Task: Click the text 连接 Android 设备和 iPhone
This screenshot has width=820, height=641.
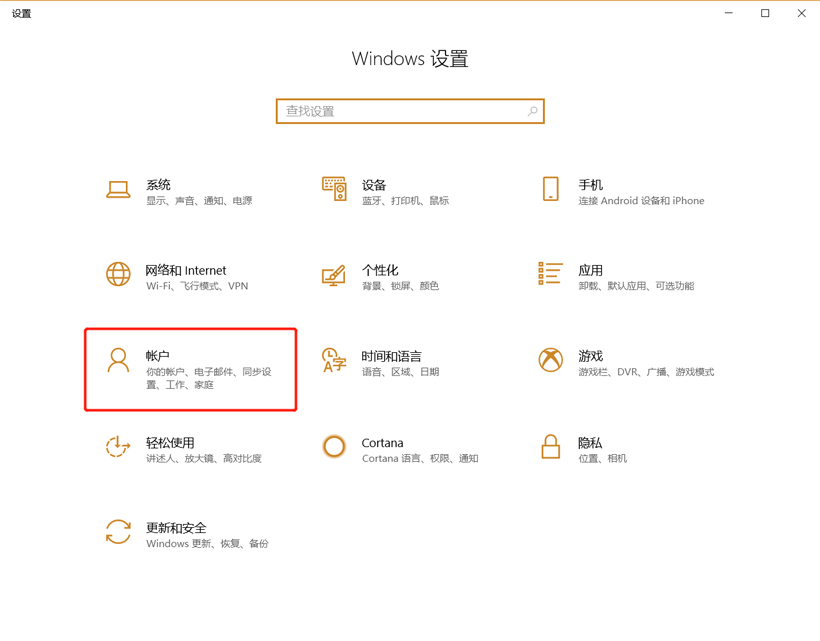Action: tap(641, 201)
